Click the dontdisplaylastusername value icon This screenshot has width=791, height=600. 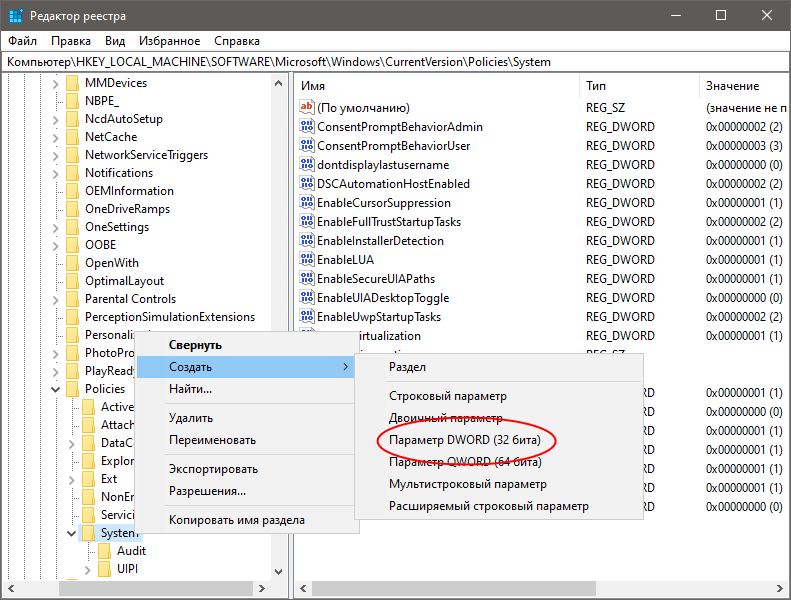(307, 165)
